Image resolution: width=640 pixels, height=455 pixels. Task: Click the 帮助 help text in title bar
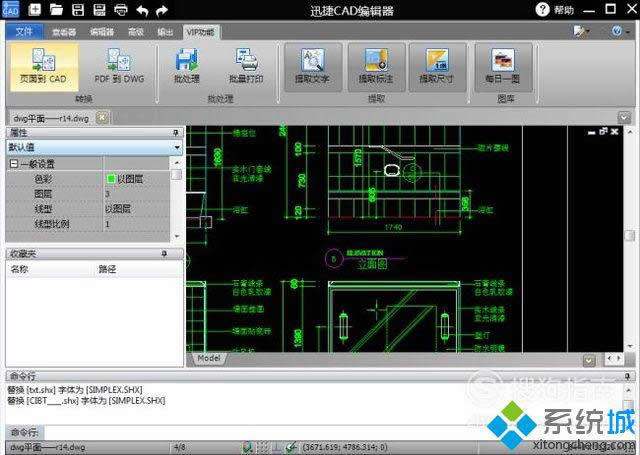[564, 10]
